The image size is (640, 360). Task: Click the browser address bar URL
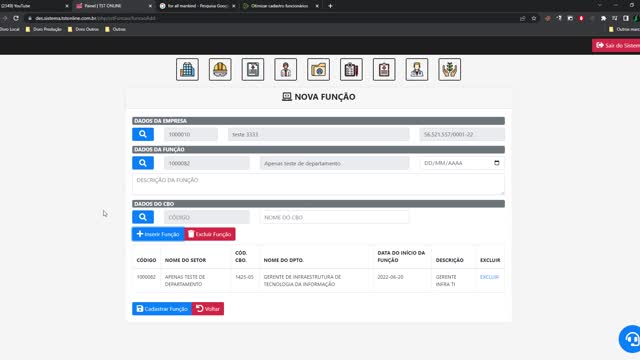click(x=95, y=18)
